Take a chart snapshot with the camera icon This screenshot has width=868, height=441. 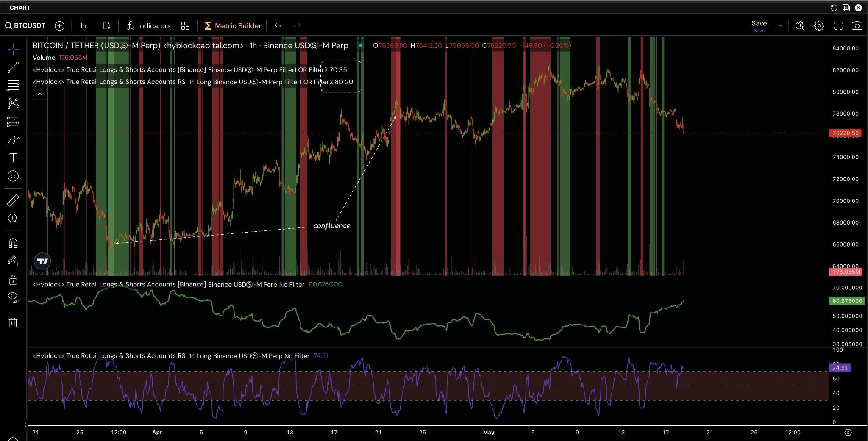coord(857,26)
